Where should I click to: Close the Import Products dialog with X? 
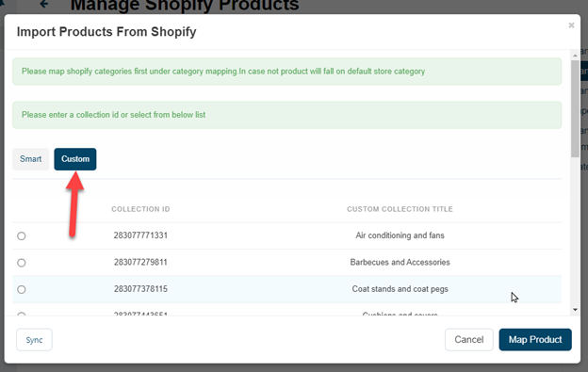click(571, 25)
